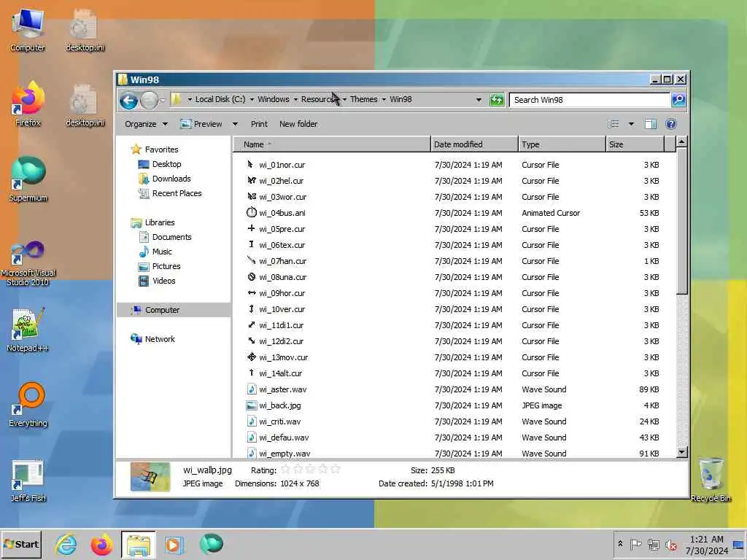Change view with the views icon

(x=613, y=124)
